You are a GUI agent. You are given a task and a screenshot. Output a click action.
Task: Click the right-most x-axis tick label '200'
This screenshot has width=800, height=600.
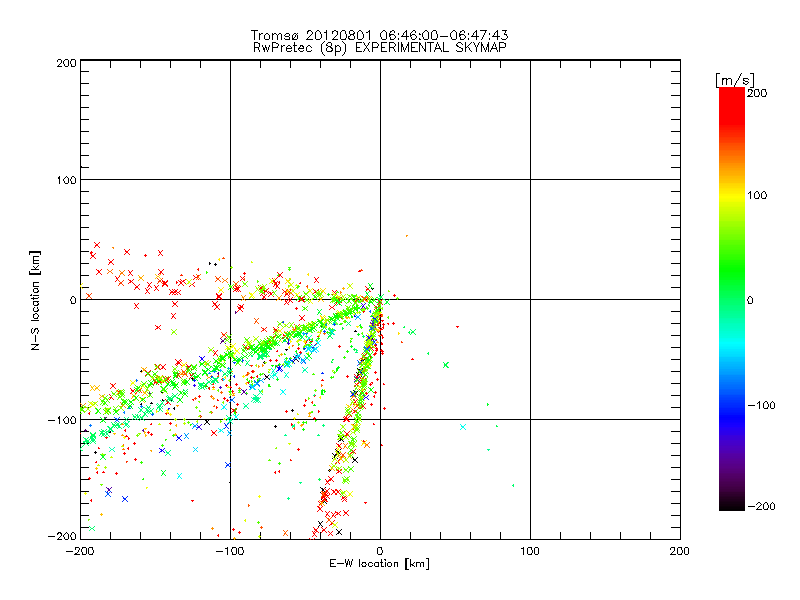coord(680,551)
